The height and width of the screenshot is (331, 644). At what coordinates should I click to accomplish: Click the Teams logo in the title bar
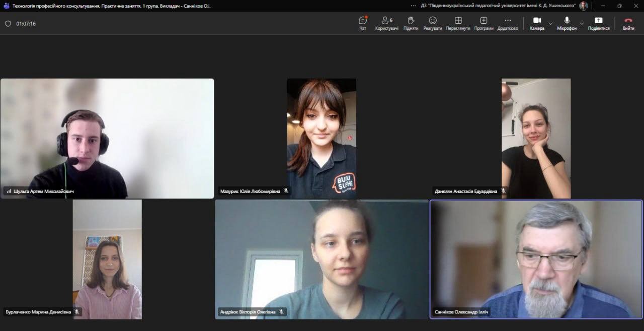[x=7, y=6]
